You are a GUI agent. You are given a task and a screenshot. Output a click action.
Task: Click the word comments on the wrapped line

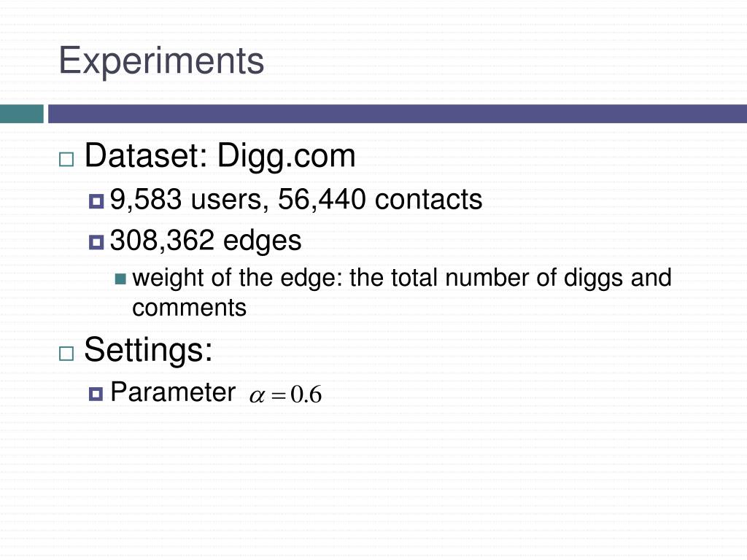(189, 308)
